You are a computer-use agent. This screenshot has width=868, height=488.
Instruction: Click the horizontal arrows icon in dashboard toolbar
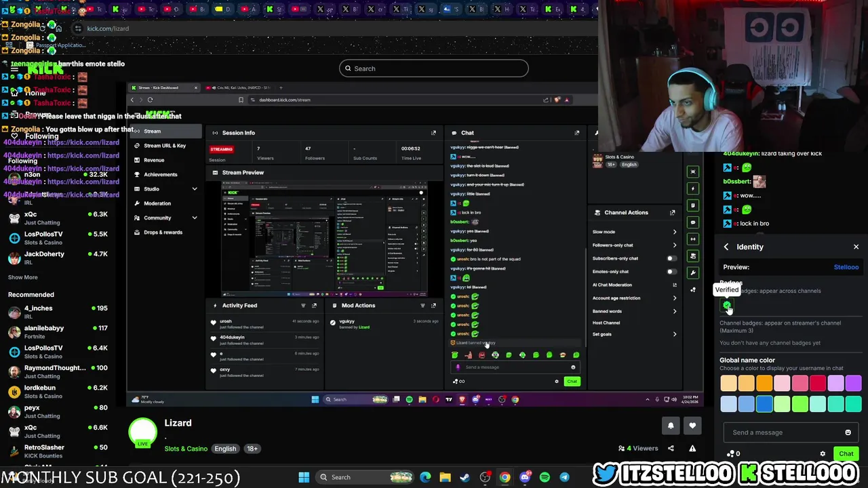pos(693,239)
